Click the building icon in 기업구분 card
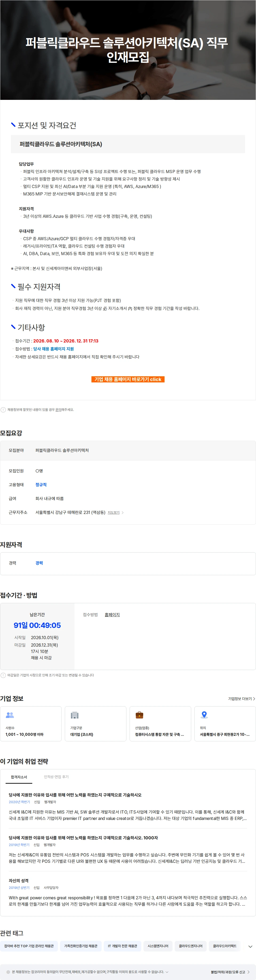 [x=75, y=715]
